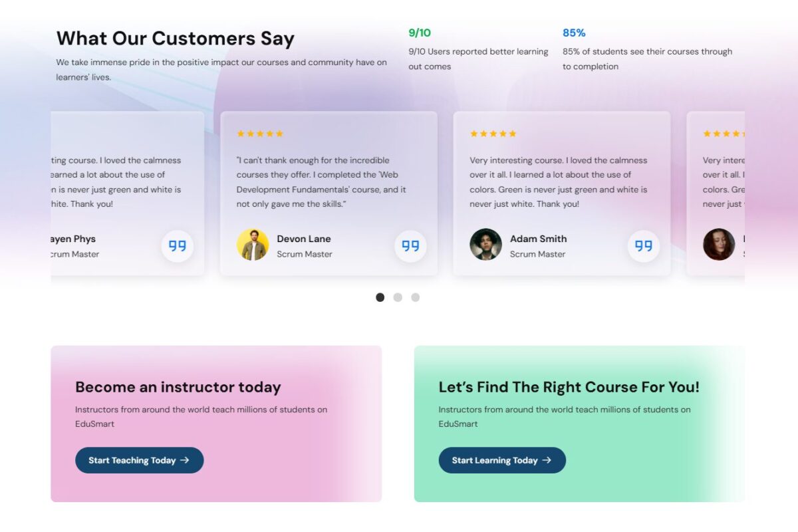Click Devon Lane's profile avatar
This screenshot has height=532, width=798.
(x=253, y=245)
